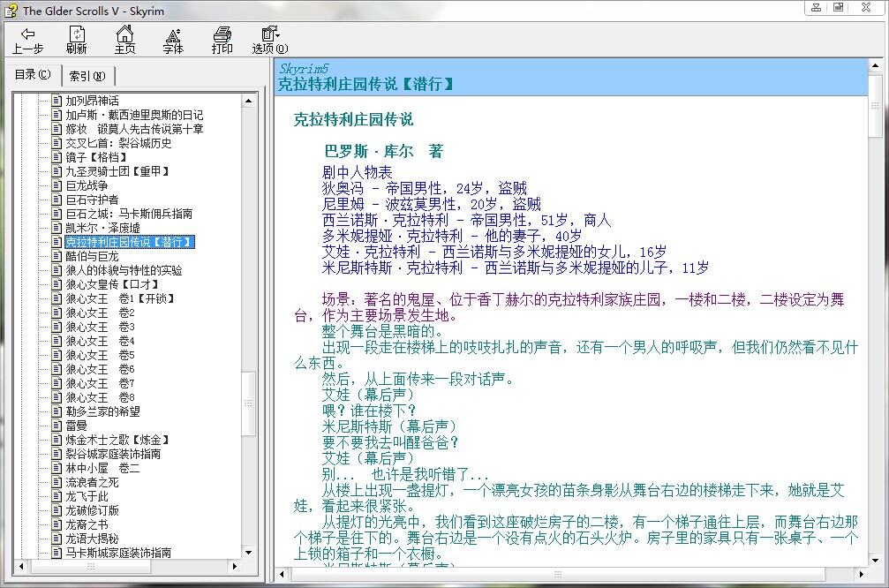Click the help icon in the title bar
The height and width of the screenshot is (588, 889).
11,10
